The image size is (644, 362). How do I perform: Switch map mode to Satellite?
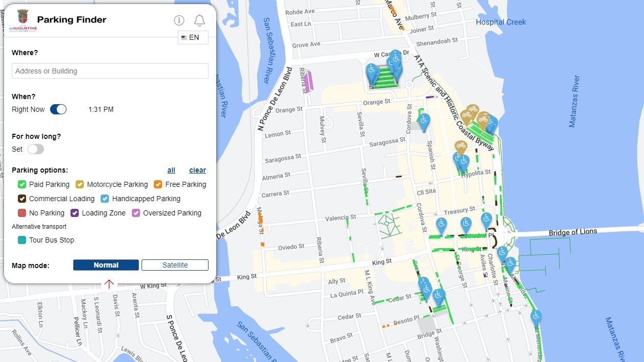pos(175,265)
